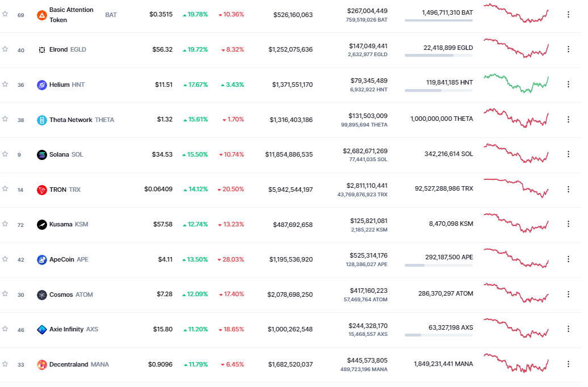Open the three-dot menu for Decentraland
This screenshot has width=588, height=387.
(569, 364)
